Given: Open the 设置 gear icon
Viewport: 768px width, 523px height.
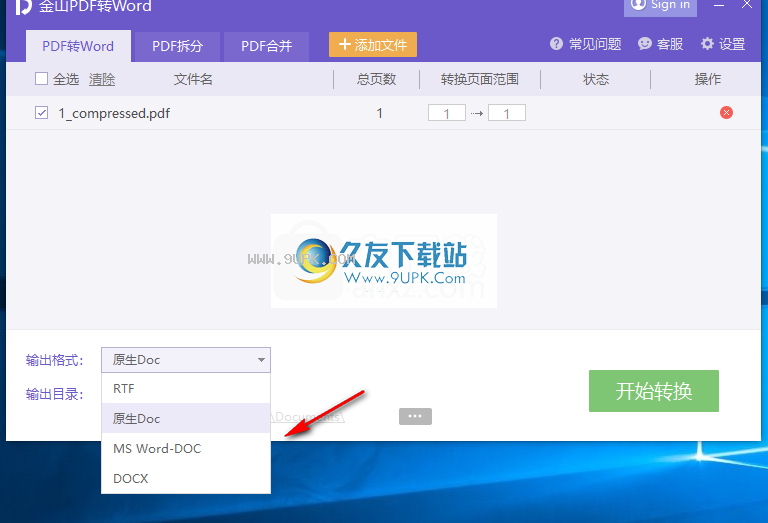Looking at the screenshot, I should pos(707,44).
